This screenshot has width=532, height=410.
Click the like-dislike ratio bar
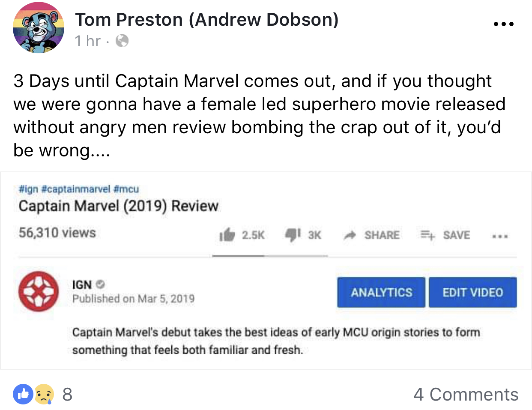(x=270, y=256)
